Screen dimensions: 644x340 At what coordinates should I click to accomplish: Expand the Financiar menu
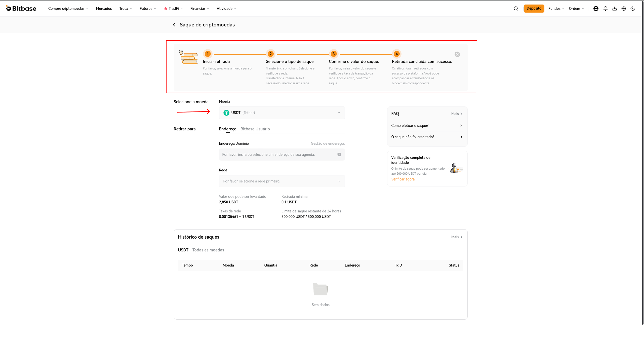(x=200, y=9)
